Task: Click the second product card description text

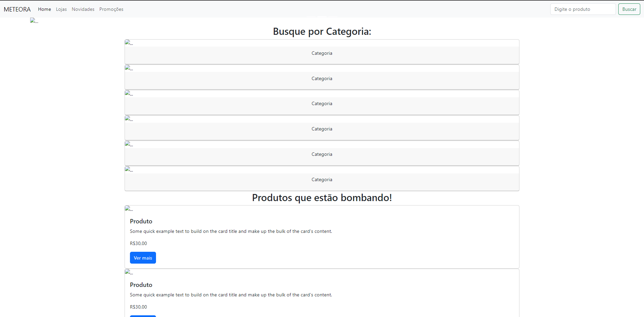Action: coord(231,295)
